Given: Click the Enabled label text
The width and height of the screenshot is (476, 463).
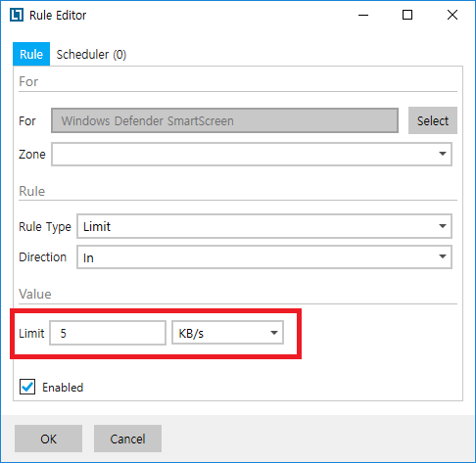Looking at the screenshot, I should click(63, 388).
